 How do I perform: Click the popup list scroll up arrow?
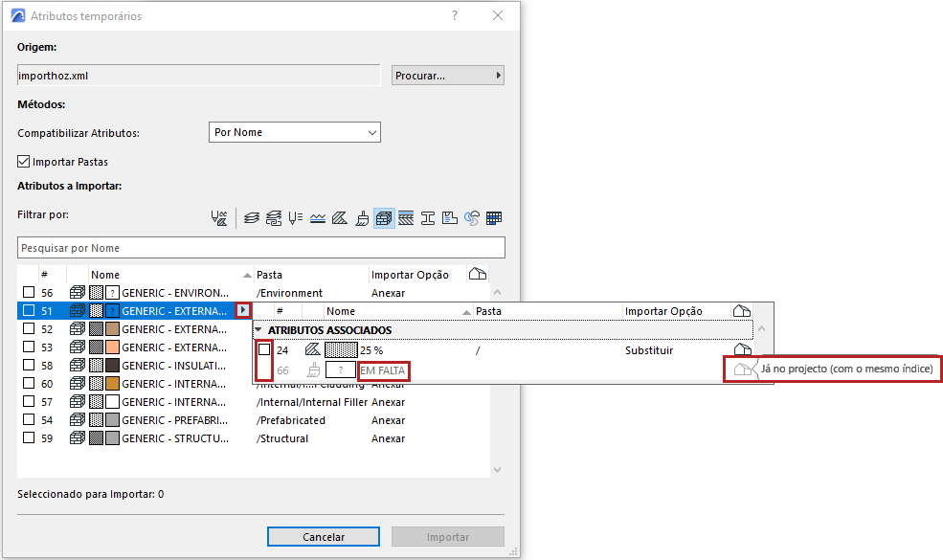pyautogui.click(x=761, y=329)
